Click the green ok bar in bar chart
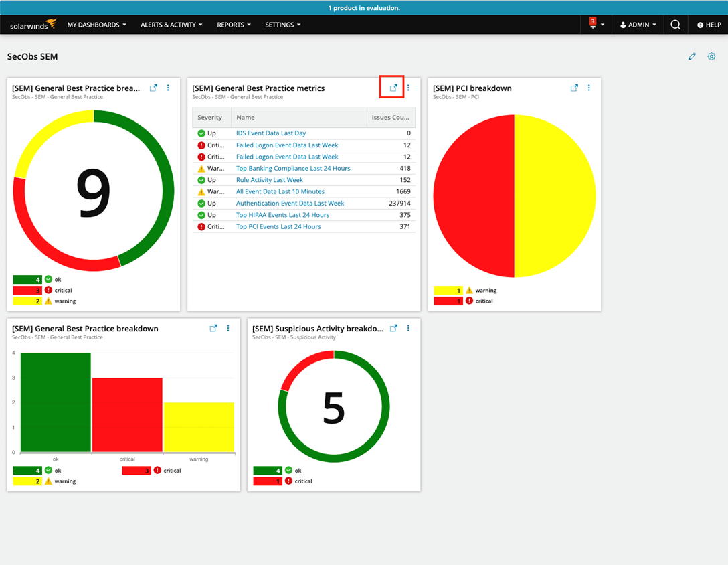Image resolution: width=728 pixels, height=565 pixels. point(56,402)
